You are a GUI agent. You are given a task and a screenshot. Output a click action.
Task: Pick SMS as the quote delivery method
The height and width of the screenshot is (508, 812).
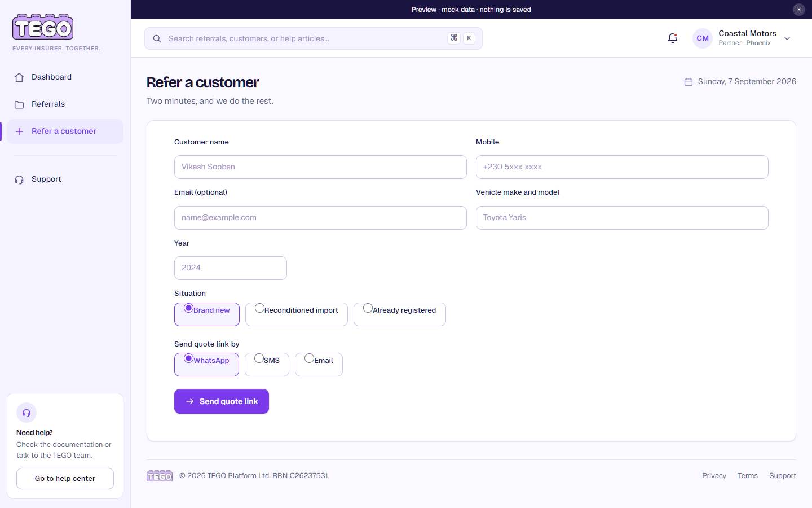click(267, 365)
